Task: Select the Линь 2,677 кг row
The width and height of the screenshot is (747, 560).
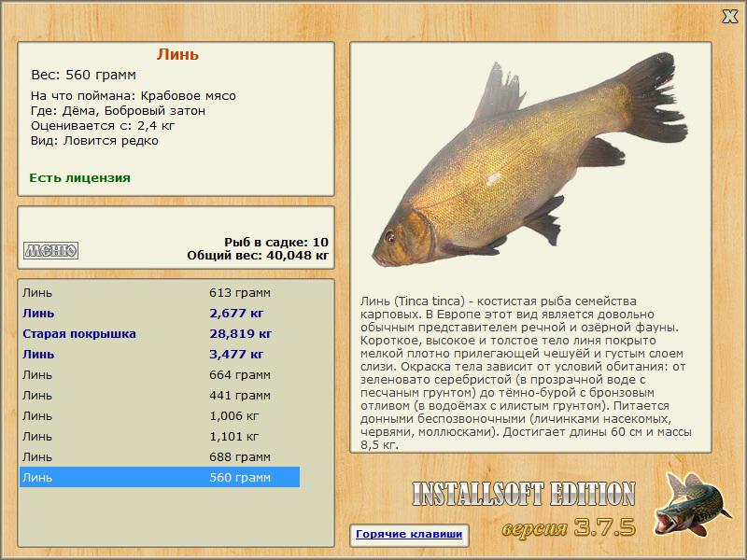Action: (160, 314)
